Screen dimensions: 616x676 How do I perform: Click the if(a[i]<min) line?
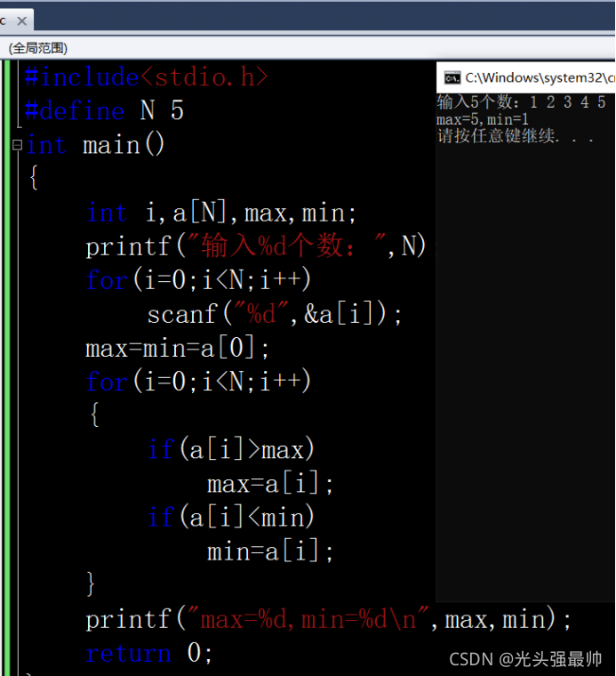[231, 518]
